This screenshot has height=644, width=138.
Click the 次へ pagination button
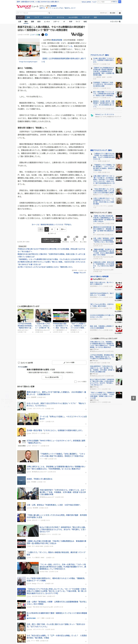63,229
